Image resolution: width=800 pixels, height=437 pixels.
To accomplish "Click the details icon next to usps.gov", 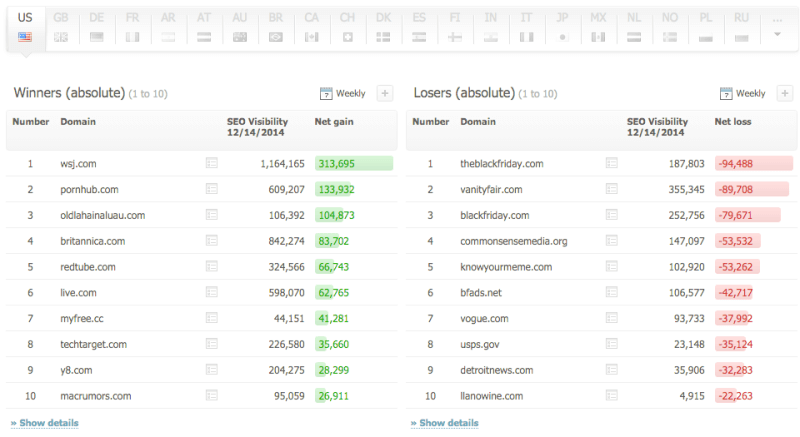I will coord(611,345).
